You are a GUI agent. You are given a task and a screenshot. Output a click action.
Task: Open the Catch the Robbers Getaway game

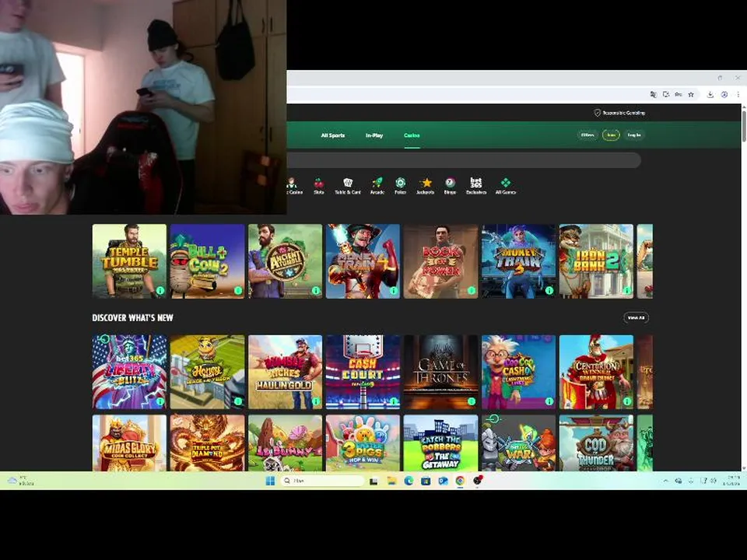(x=440, y=443)
